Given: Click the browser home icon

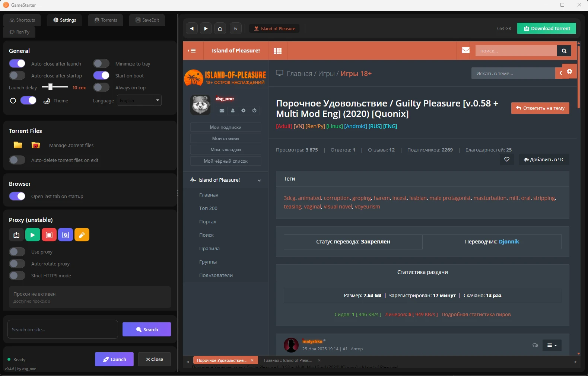Looking at the screenshot, I should tap(220, 29).
